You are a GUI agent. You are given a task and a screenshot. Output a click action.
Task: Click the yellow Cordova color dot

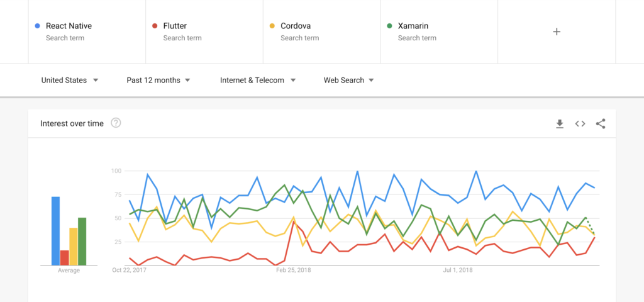tap(272, 26)
